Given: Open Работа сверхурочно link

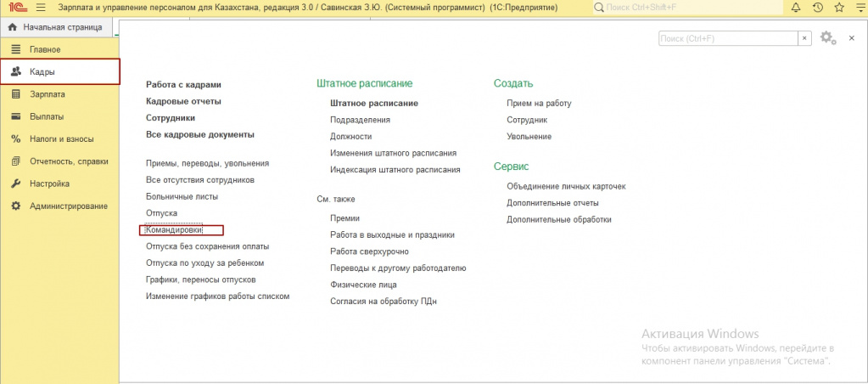Looking at the screenshot, I should 369,251.
